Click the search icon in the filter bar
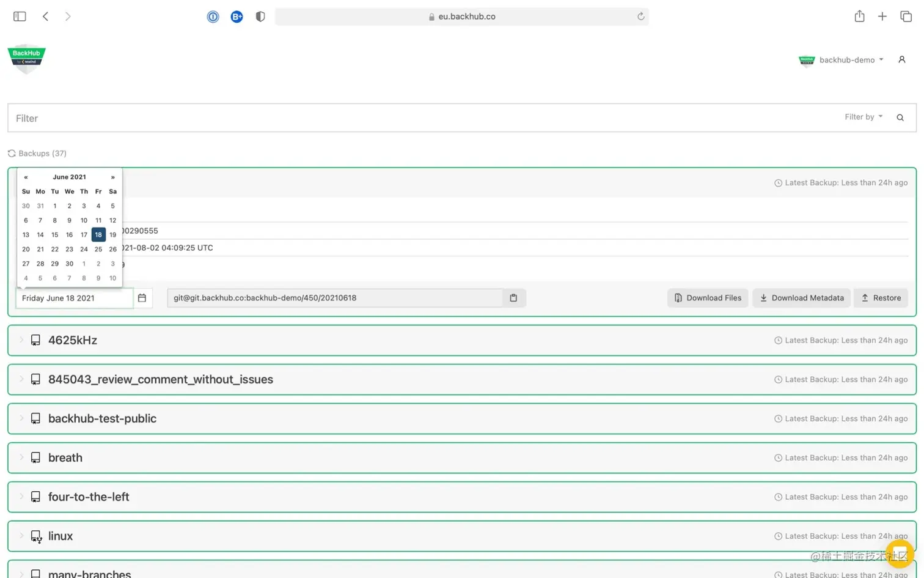This screenshot has width=924, height=578. (900, 117)
